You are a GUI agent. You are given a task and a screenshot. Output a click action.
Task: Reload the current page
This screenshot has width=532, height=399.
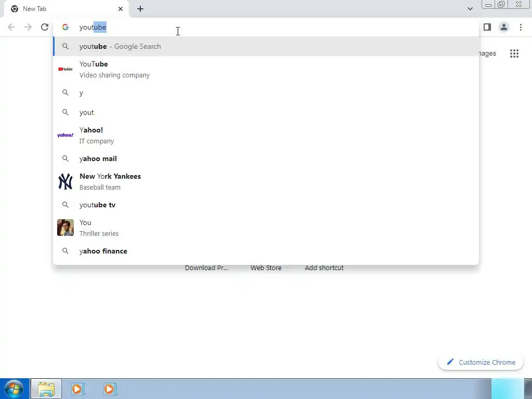[45, 27]
